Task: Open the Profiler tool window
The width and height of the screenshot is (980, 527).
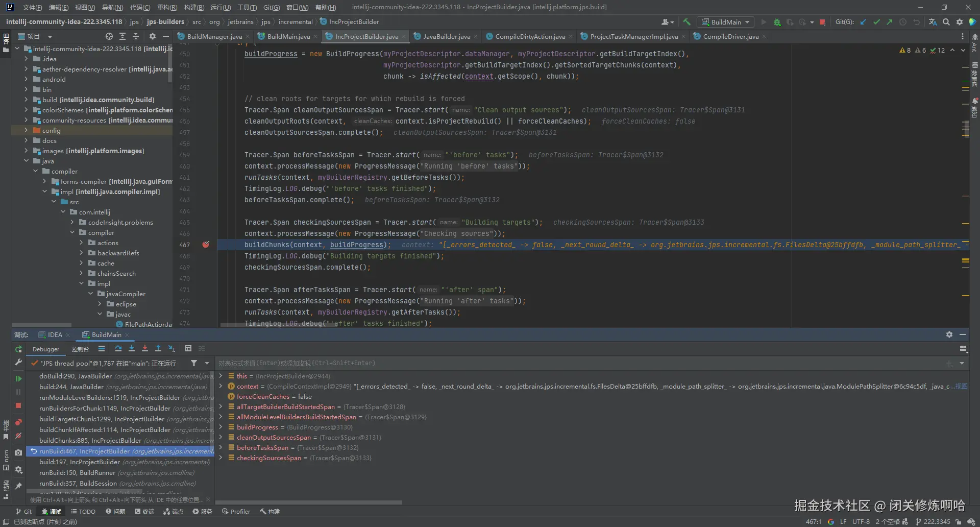Action: 236,511
